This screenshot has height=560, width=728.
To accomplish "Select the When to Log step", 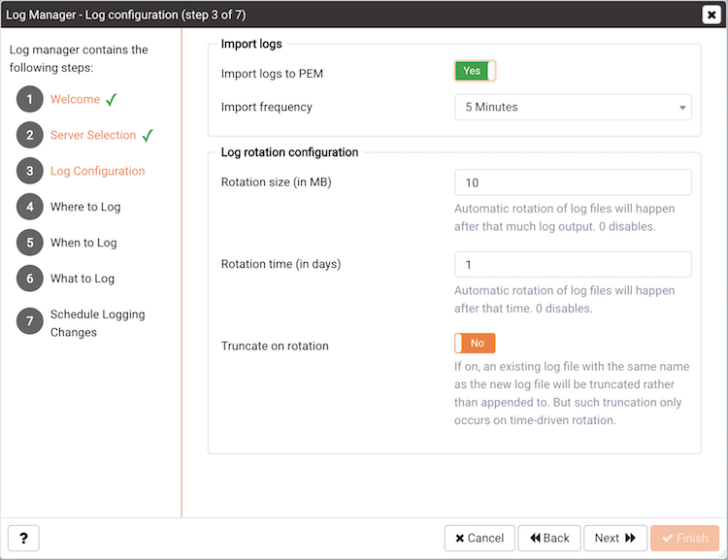I will pos(83,243).
